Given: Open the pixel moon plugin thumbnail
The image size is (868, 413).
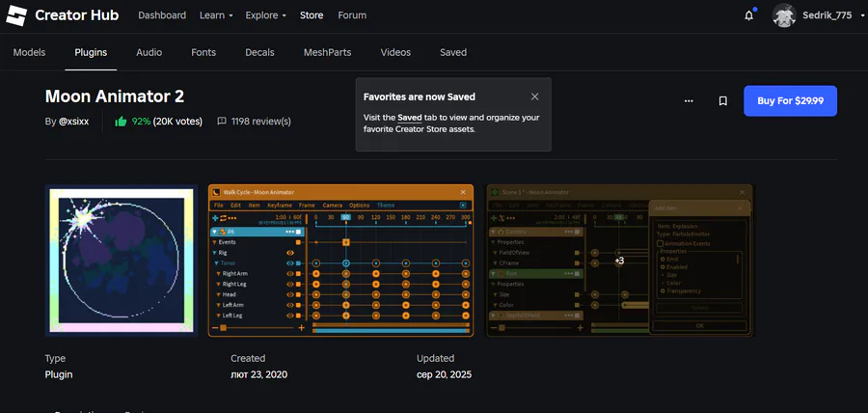Looking at the screenshot, I should [x=122, y=261].
